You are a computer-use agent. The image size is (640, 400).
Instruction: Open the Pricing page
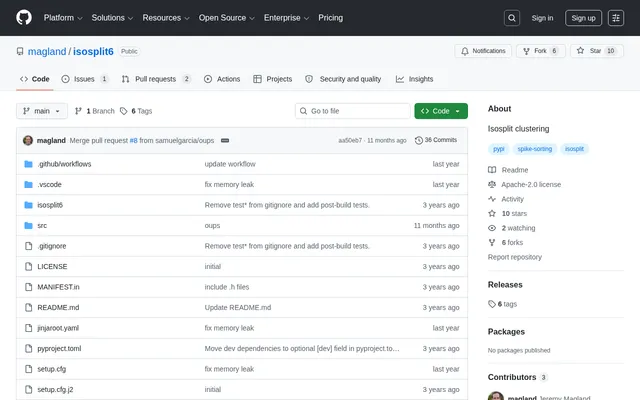point(331,18)
